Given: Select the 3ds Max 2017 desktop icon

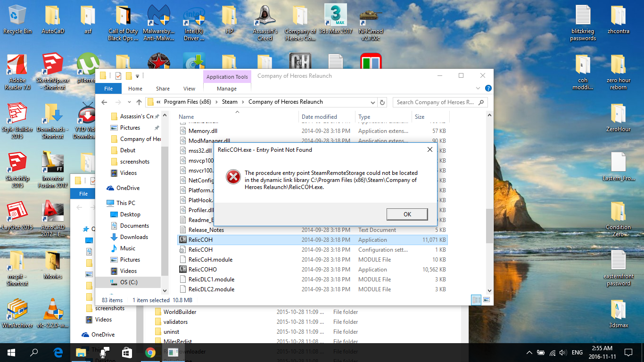Looking at the screenshot, I should point(336,19).
